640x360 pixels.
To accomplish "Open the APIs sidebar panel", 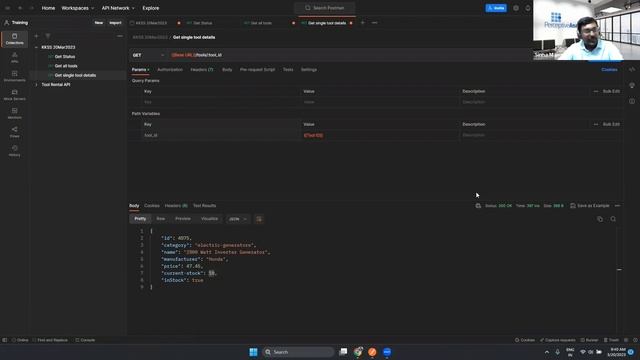I will [x=14, y=58].
